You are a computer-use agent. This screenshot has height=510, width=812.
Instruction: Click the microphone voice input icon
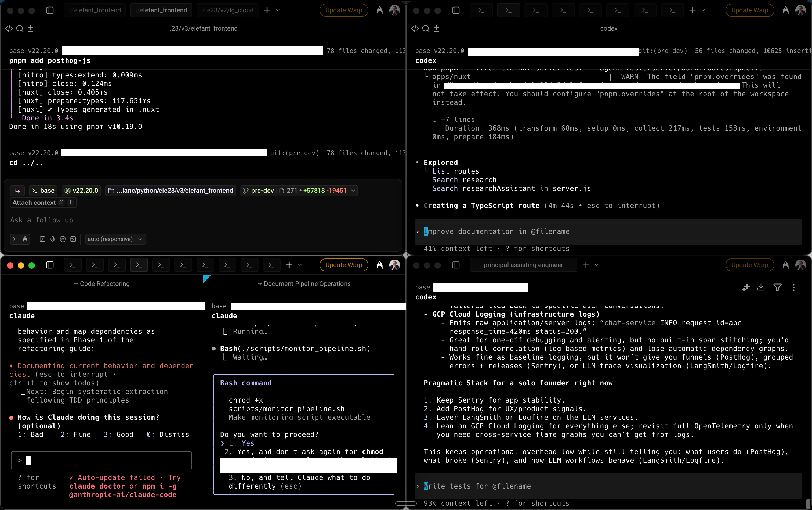pyautogui.click(x=53, y=239)
